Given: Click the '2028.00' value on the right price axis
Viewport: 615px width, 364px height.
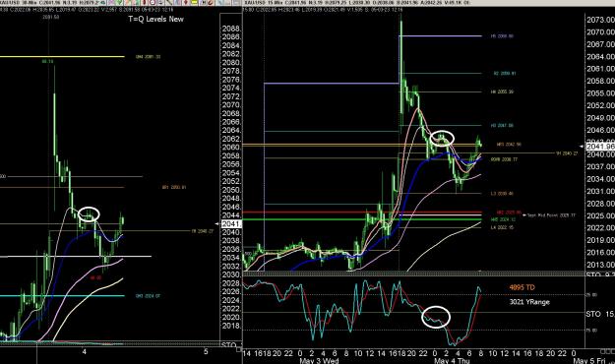Looking at the screenshot, I should pos(600,204).
